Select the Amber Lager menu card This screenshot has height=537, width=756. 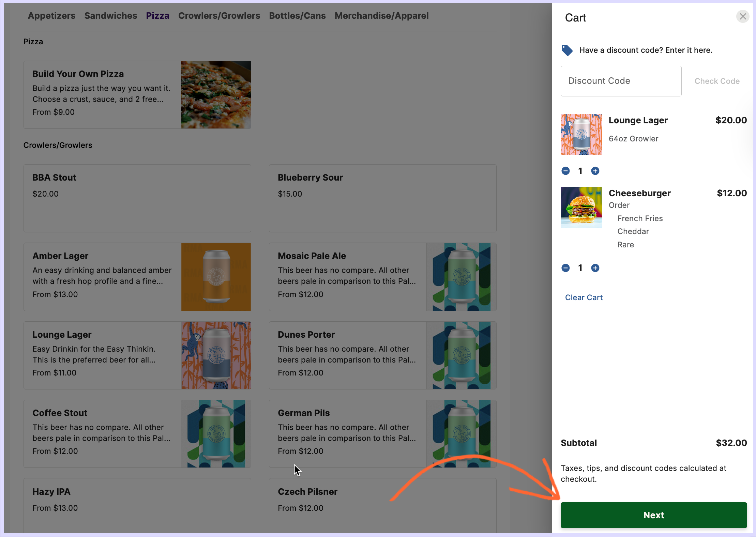102,276
